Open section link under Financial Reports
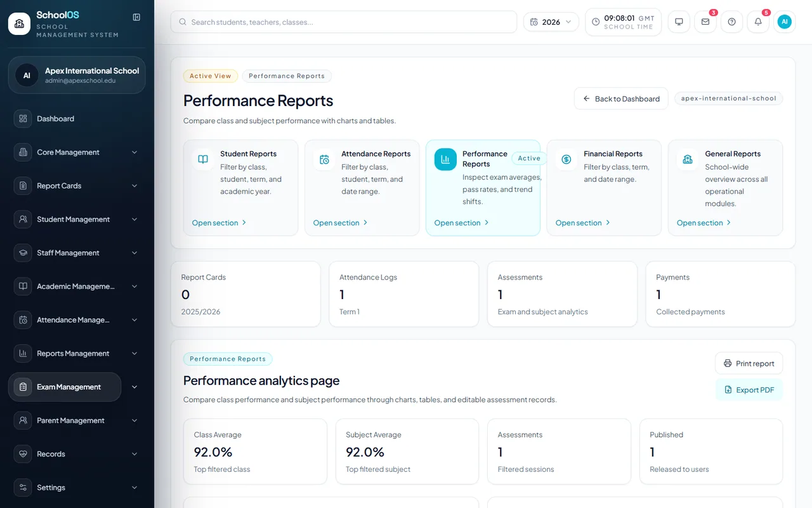The height and width of the screenshot is (508, 812). [582, 223]
